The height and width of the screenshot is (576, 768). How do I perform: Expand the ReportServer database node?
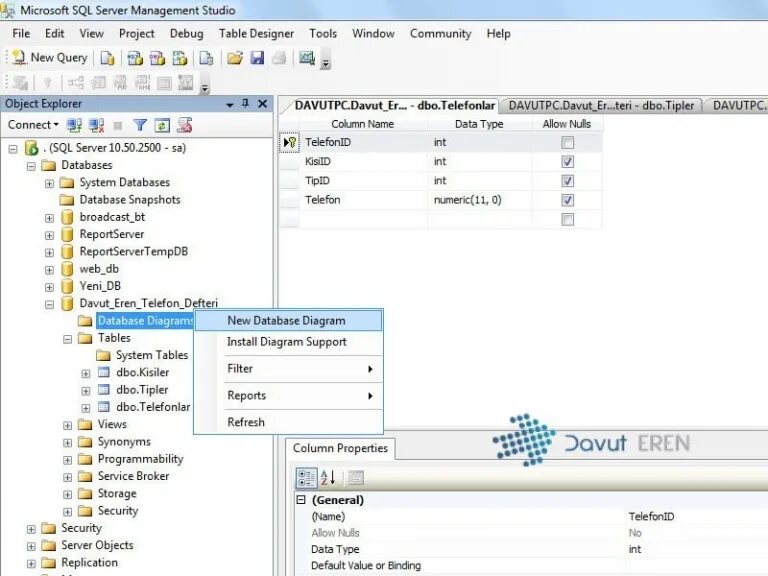pos(49,235)
